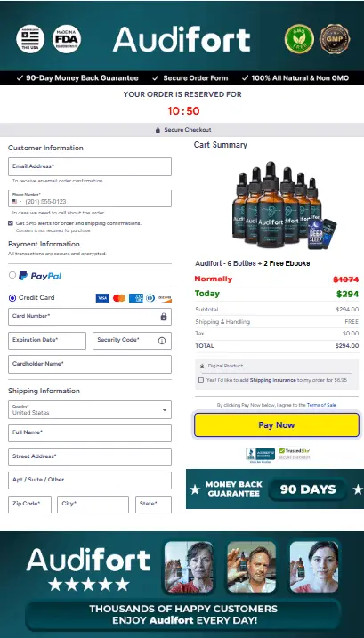Click the BBB Accredited Business badge

[x=260, y=454]
